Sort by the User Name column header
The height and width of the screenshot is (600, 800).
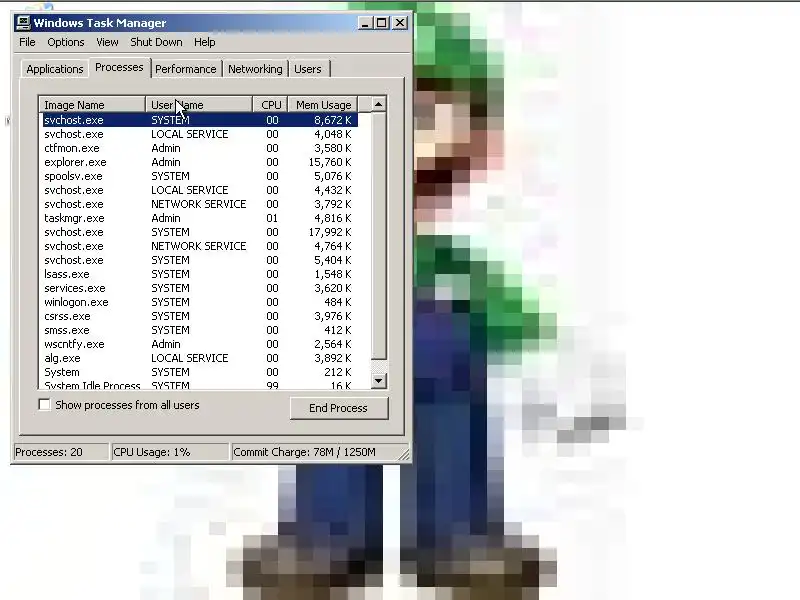coord(199,105)
